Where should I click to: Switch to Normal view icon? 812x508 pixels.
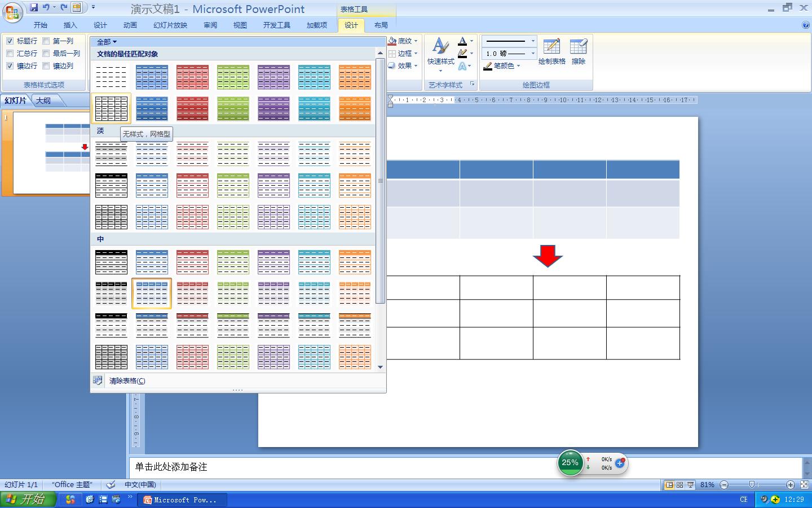pos(669,485)
